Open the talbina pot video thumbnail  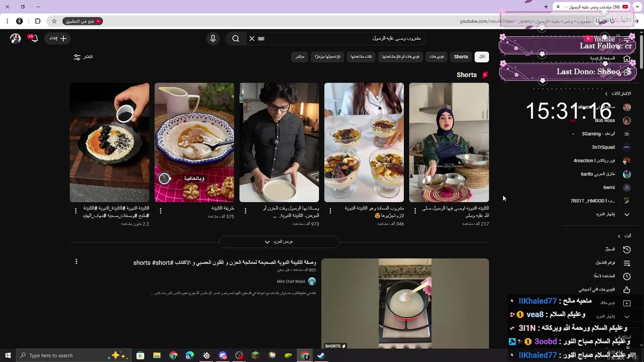[x=405, y=304]
